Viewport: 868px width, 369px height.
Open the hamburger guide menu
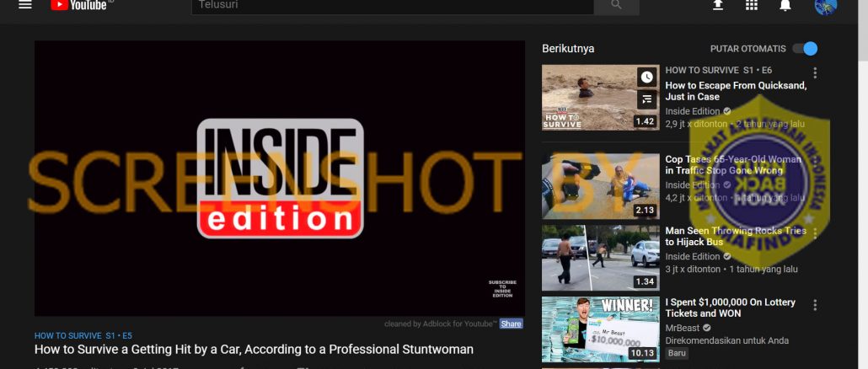click(x=25, y=5)
